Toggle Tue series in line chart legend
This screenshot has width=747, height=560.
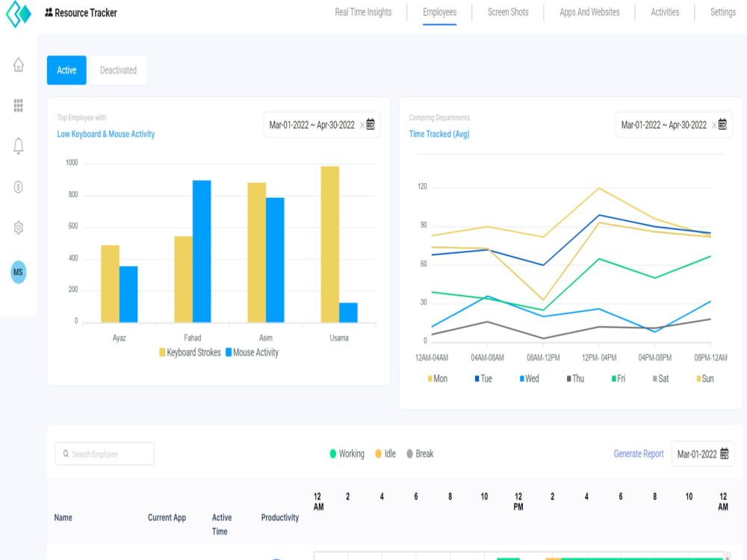483,379
